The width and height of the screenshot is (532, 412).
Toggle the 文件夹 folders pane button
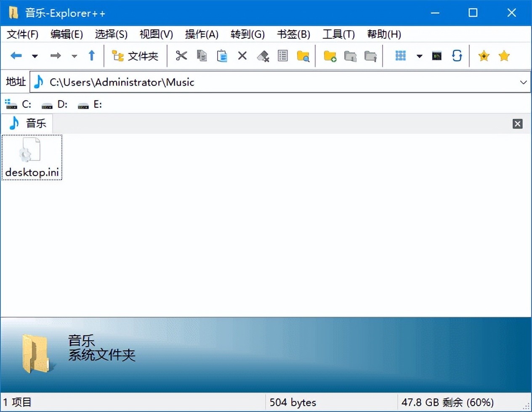click(135, 56)
